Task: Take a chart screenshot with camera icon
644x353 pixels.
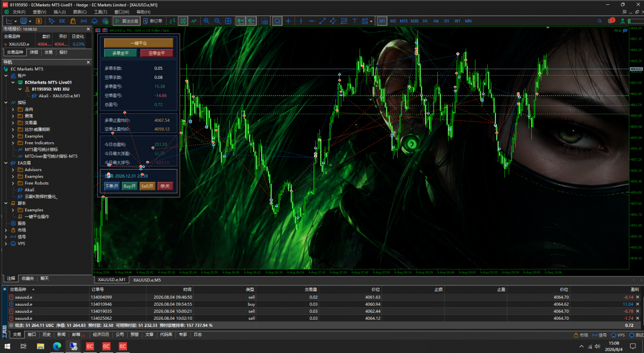Action: (265, 21)
